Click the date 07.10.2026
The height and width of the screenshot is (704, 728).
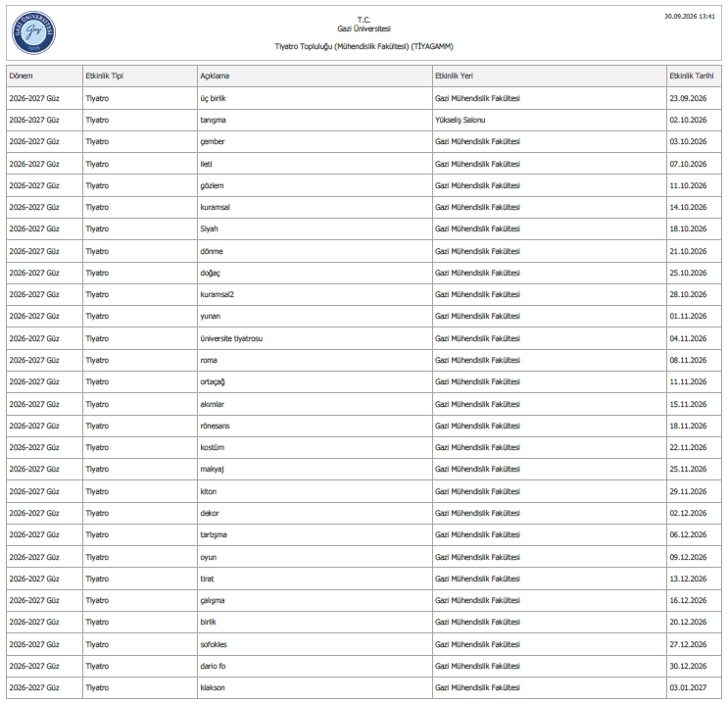(688, 164)
